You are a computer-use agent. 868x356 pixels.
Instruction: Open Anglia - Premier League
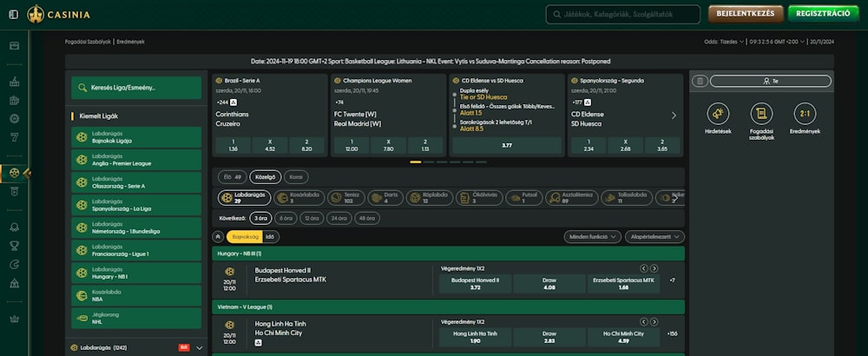pyautogui.click(x=136, y=160)
